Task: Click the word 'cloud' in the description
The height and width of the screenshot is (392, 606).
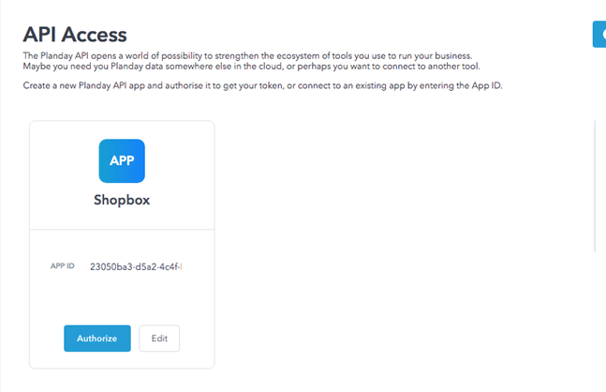Action: [x=270, y=66]
